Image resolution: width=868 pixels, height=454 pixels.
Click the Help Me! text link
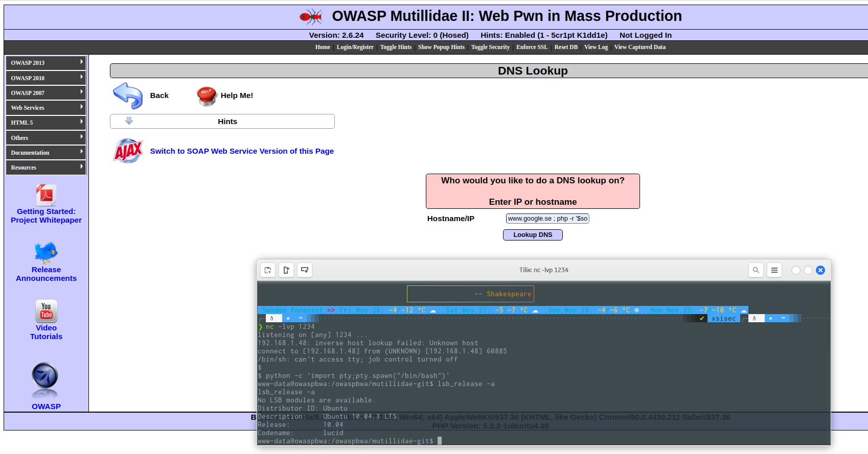(x=237, y=95)
